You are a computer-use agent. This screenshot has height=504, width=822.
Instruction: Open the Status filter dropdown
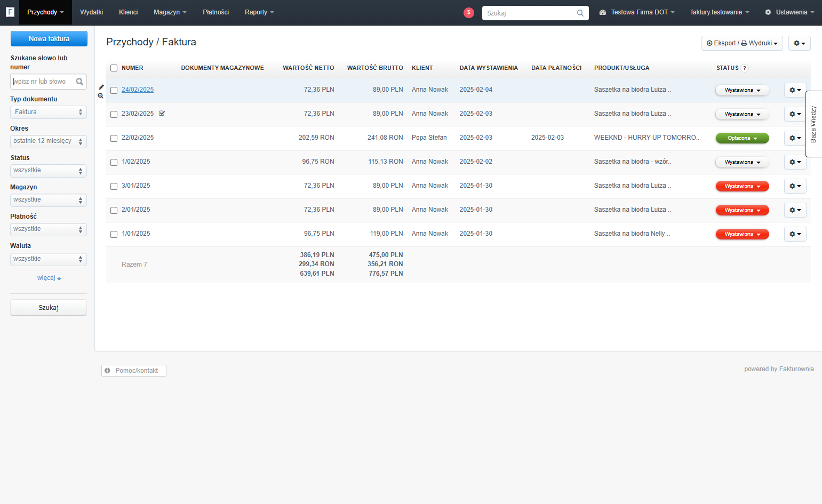[49, 171]
